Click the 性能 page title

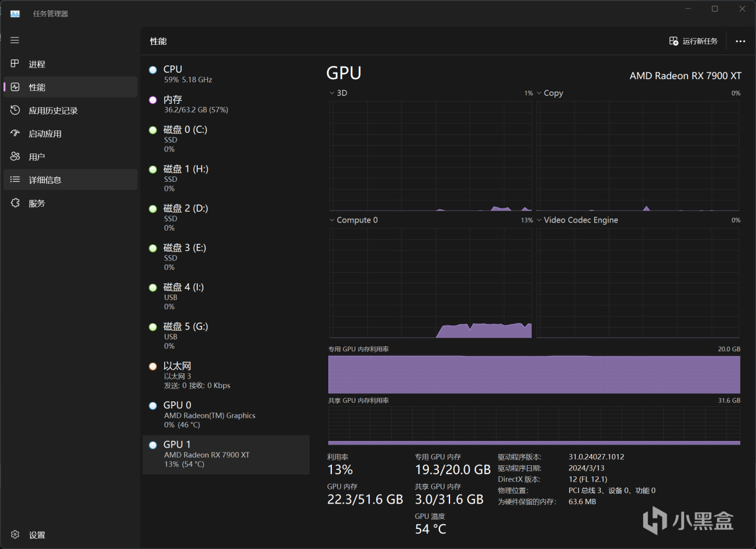(x=158, y=41)
